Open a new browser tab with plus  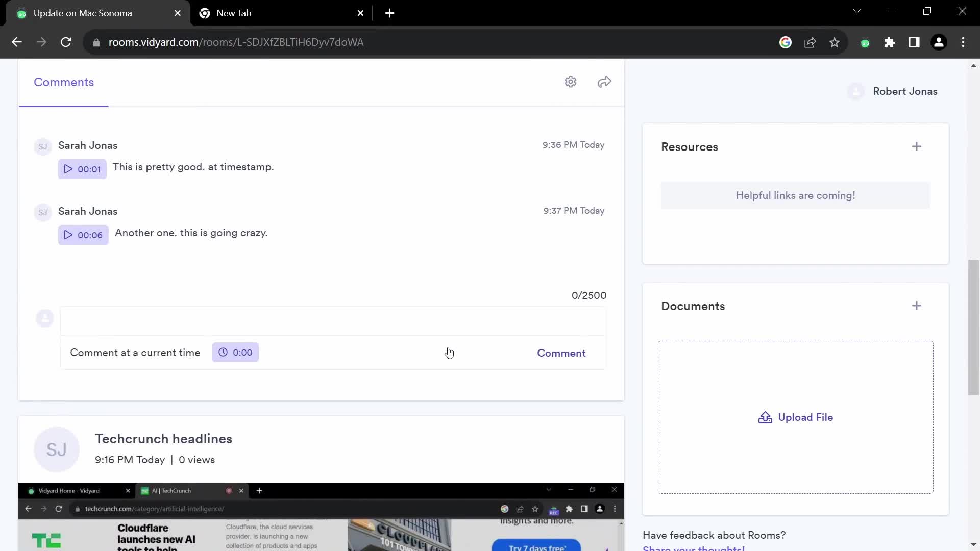(x=389, y=13)
